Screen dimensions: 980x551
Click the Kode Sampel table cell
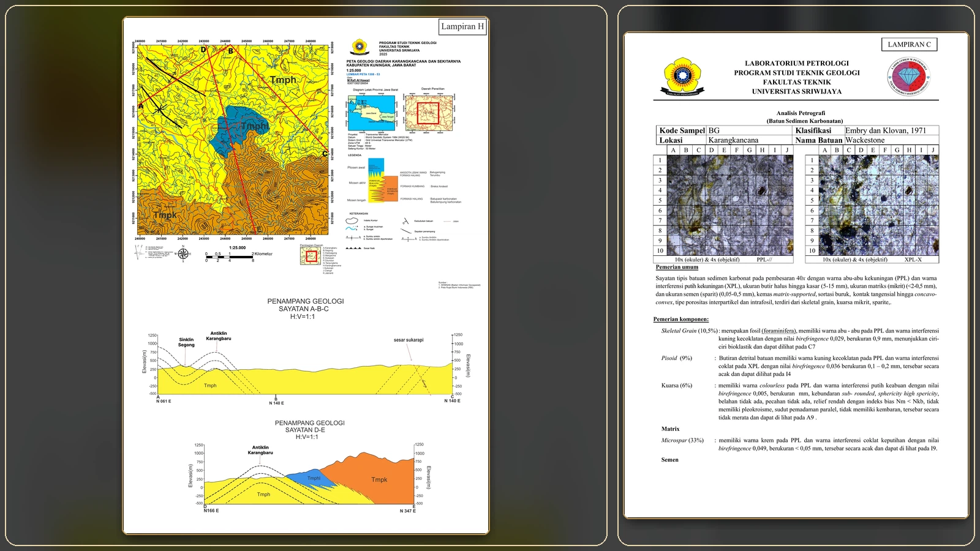click(x=682, y=130)
